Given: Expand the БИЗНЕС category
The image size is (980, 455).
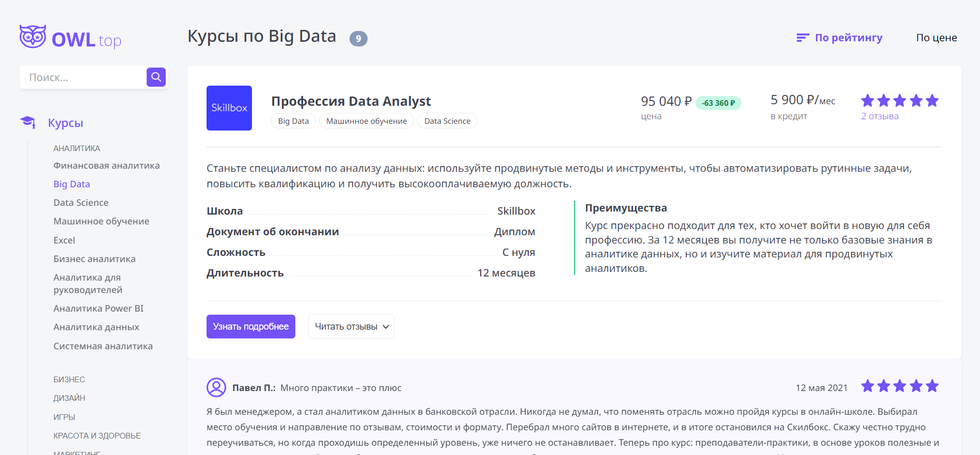Looking at the screenshot, I should (69, 379).
